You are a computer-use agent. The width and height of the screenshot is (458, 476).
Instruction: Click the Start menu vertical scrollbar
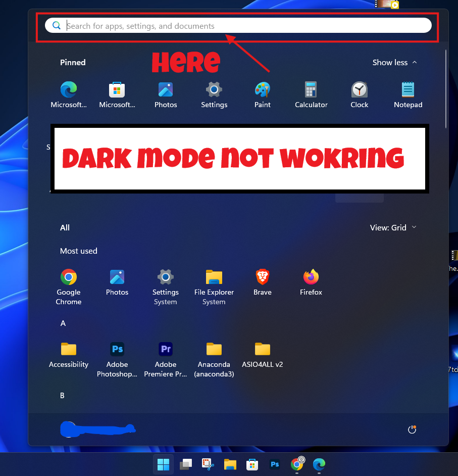[x=446, y=88]
